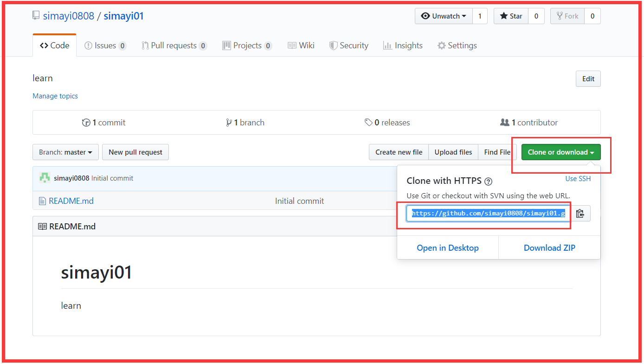Open the Security tab
Image resolution: width=644 pixels, height=364 pixels.
[x=349, y=45]
